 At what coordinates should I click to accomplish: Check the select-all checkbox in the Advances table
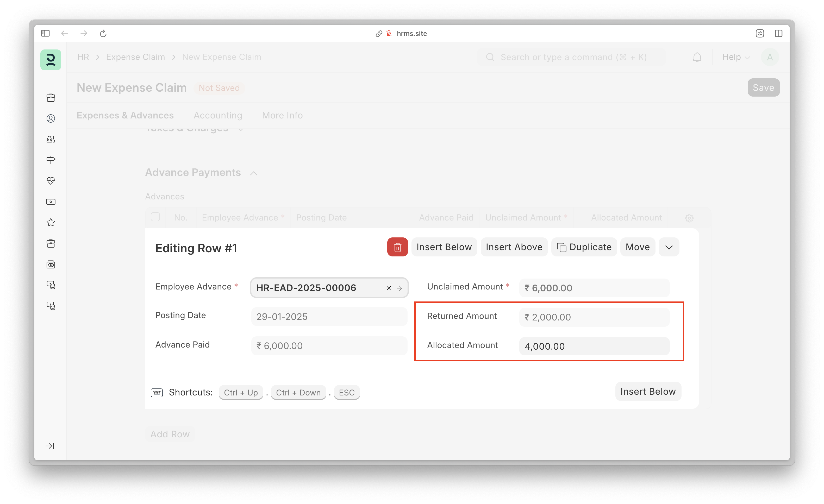[155, 217]
